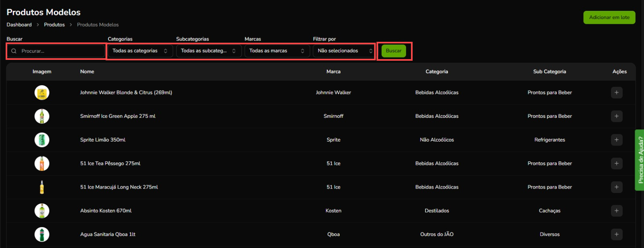Add Smirnoff Ice Green Apple with plus icon

(616, 116)
